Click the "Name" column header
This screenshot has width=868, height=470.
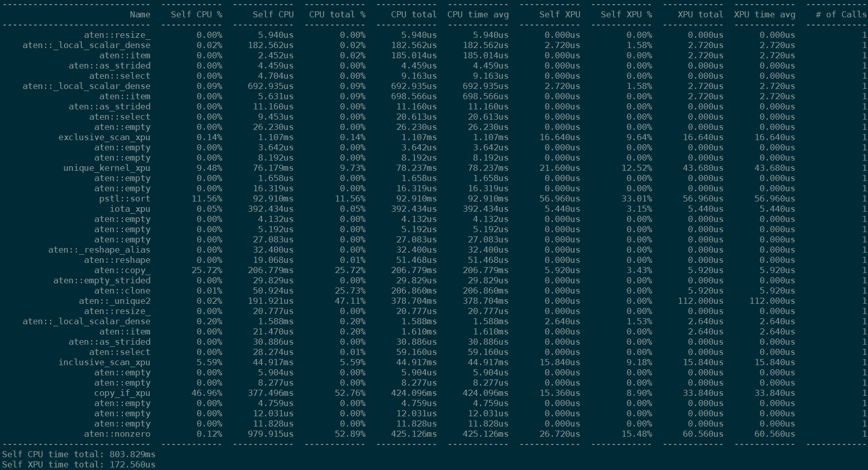point(140,14)
